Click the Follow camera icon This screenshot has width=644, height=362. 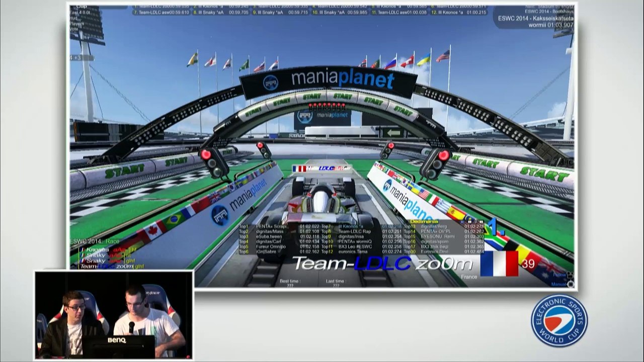coord(570,275)
